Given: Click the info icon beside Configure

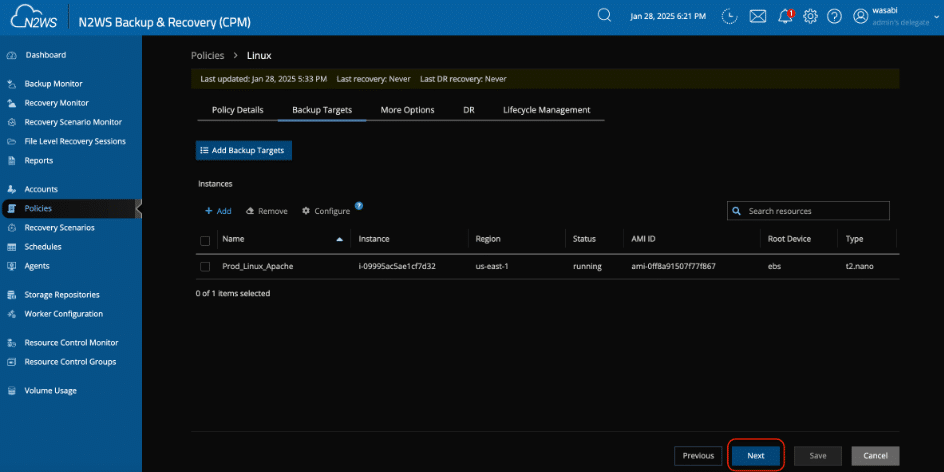Looking at the screenshot, I should tap(359, 206).
